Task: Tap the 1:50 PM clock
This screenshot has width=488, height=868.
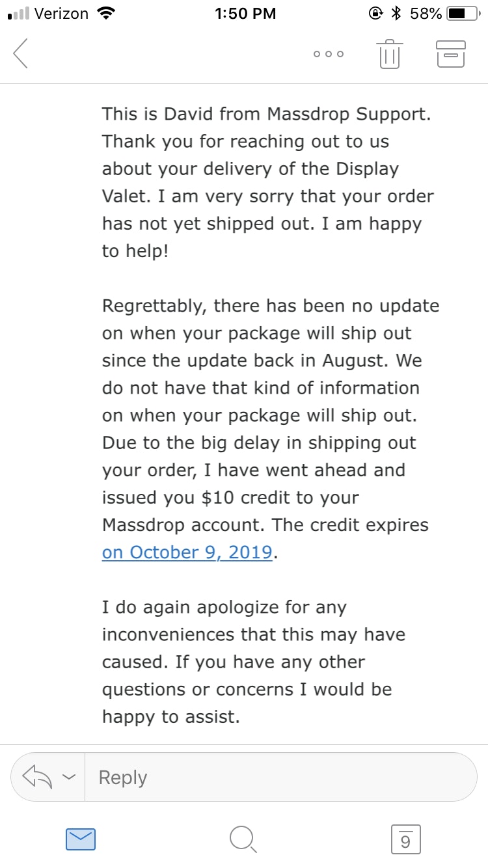Action: 245,13
